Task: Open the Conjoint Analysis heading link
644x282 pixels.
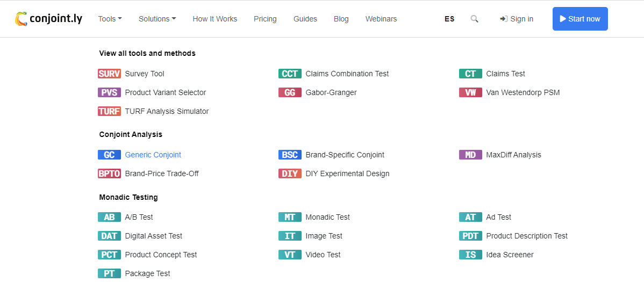Action: [131, 134]
